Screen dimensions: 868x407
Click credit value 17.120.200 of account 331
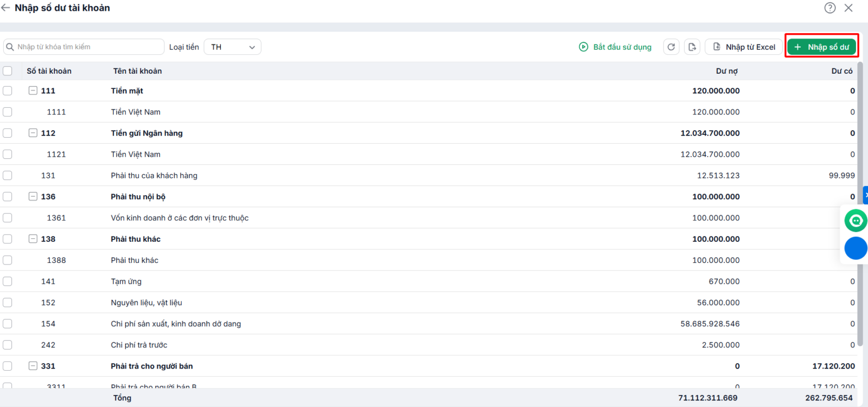[x=833, y=366]
